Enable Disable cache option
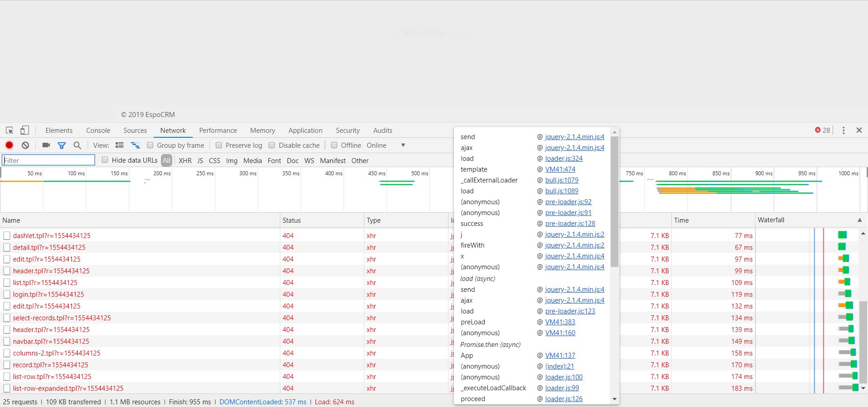Viewport: 868px width, 407px height. pyautogui.click(x=272, y=145)
